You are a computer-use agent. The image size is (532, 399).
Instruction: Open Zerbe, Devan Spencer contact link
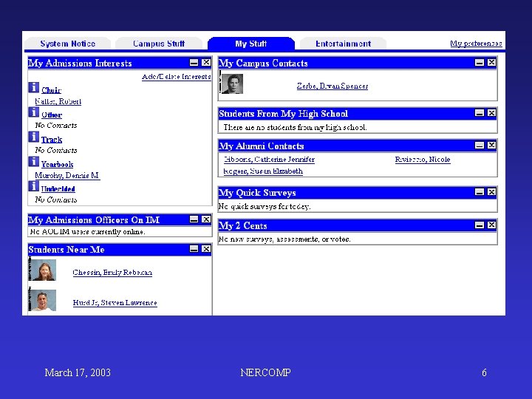click(x=332, y=86)
